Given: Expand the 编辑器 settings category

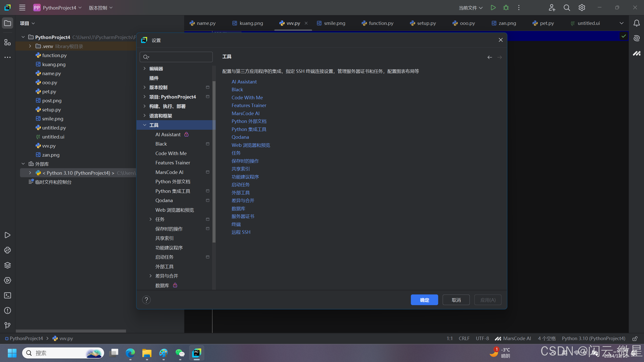Looking at the screenshot, I should (x=145, y=68).
